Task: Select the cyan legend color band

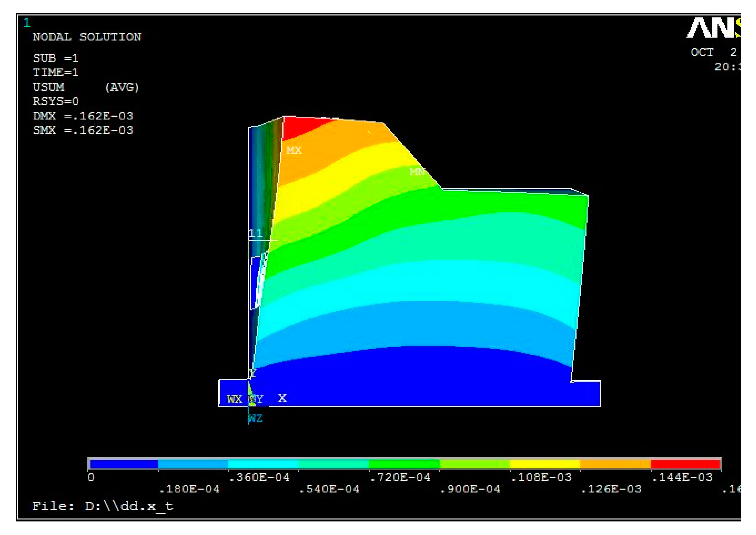Action: click(263, 464)
